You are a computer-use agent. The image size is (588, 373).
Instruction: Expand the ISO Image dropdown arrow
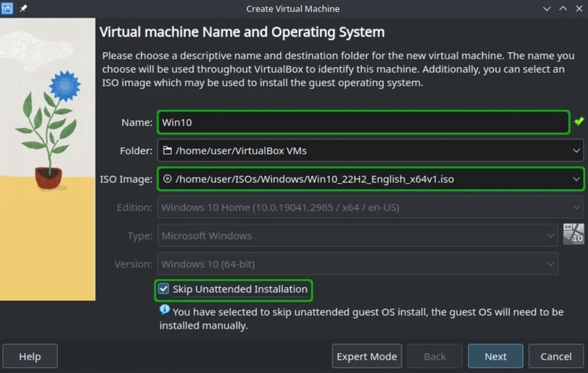tap(576, 179)
